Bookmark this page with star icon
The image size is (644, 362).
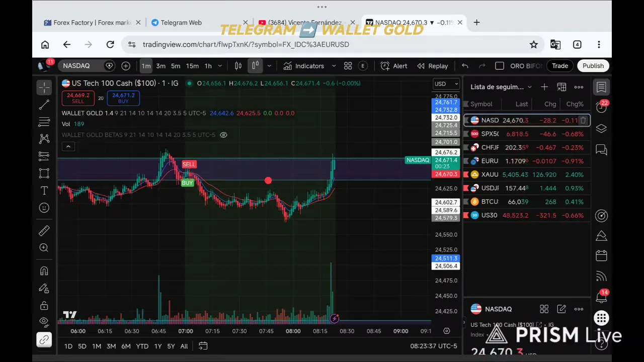coord(533,44)
